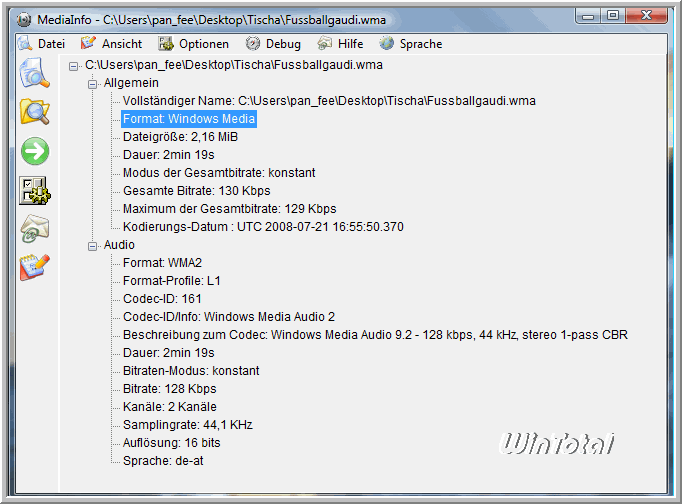Open folder icon with magnifier in sidebar
Viewport: 682px width, 504px height.
(35, 112)
